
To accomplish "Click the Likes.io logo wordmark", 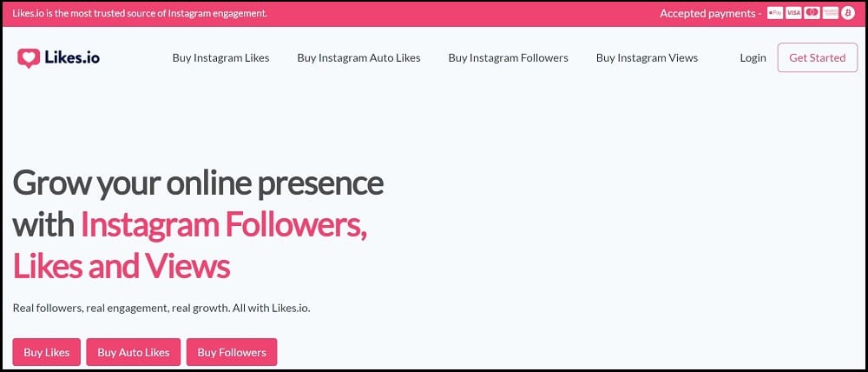I will click(72, 57).
